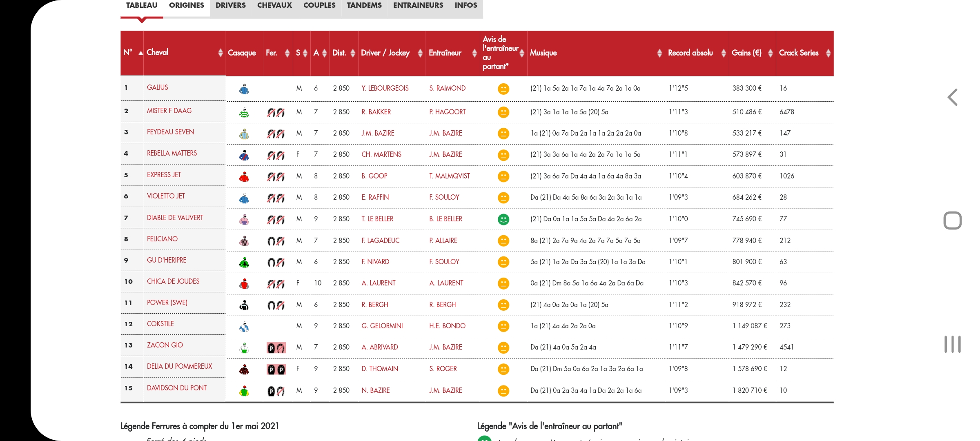The width and height of the screenshot is (980, 441).
Task: Switch to the ORIGINES tab
Action: point(186,5)
